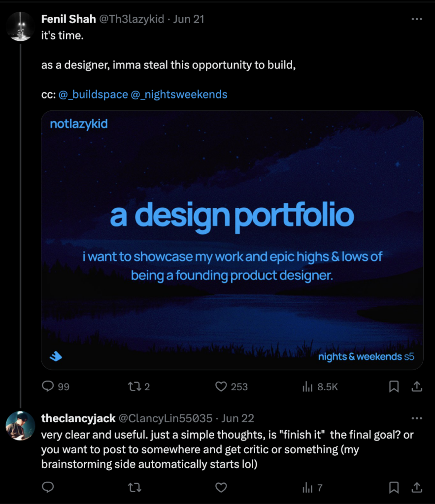The image size is (435, 504).
Task: Like theclancyjack's reply
Action: click(x=221, y=488)
